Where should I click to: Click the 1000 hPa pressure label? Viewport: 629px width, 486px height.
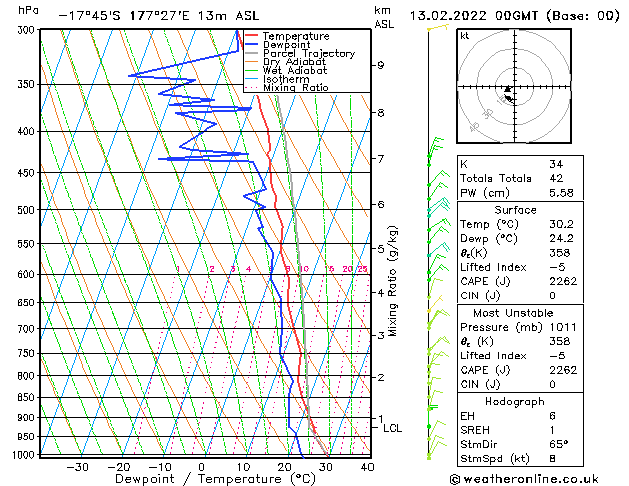click(x=23, y=455)
